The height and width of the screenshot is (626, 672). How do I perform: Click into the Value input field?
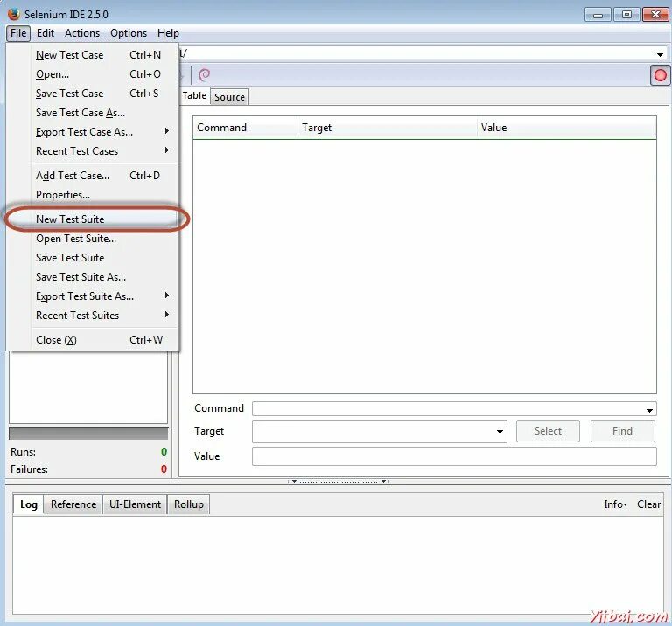coord(454,456)
